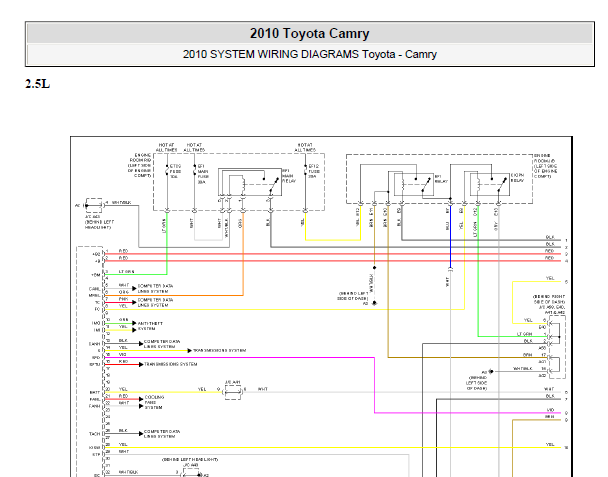The width and height of the screenshot is (608, 477).
Task: Click the J/C A63 connector behind left headlight
Action: [94, 206]
